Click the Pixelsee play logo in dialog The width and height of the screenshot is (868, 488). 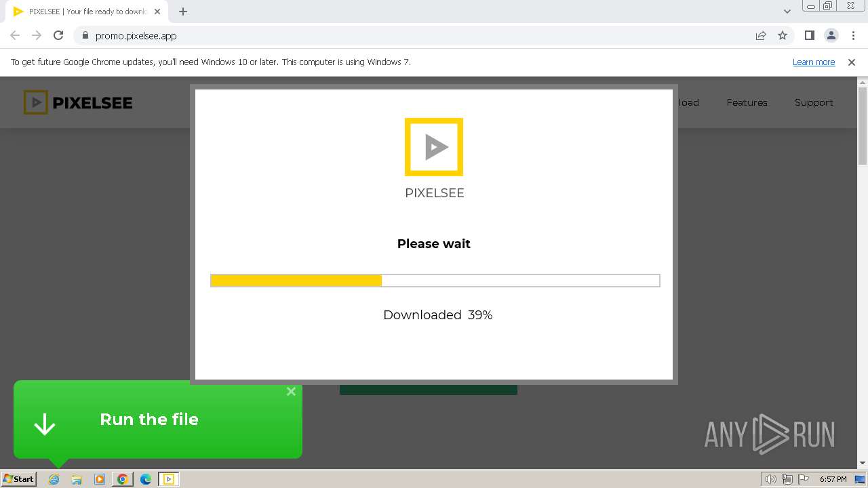pyautogui.click(x=434, y=147)
